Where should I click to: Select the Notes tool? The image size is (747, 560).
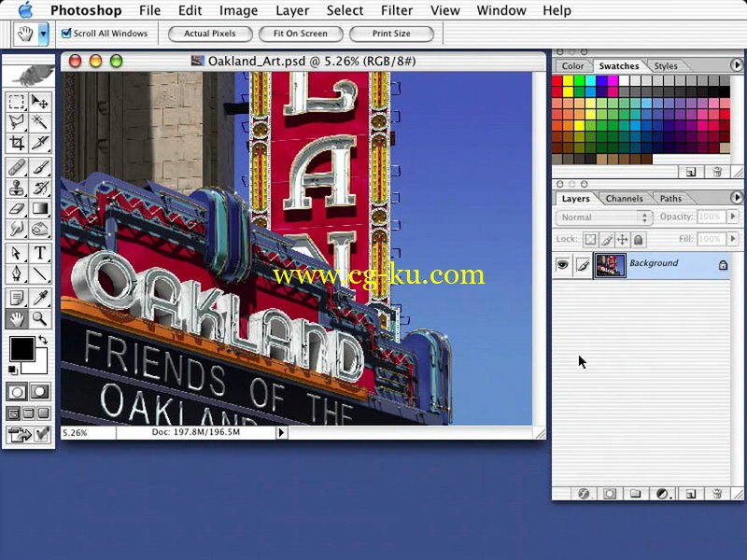[16, 298]
